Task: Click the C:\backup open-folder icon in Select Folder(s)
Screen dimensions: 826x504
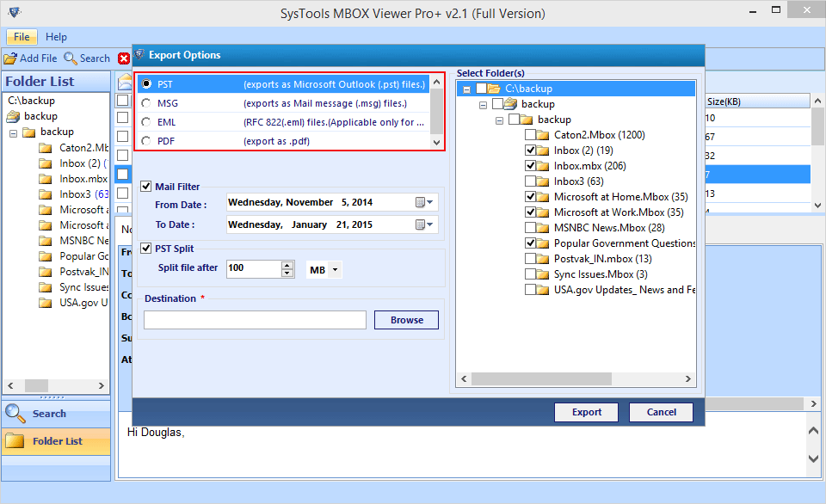Action: 494,89
